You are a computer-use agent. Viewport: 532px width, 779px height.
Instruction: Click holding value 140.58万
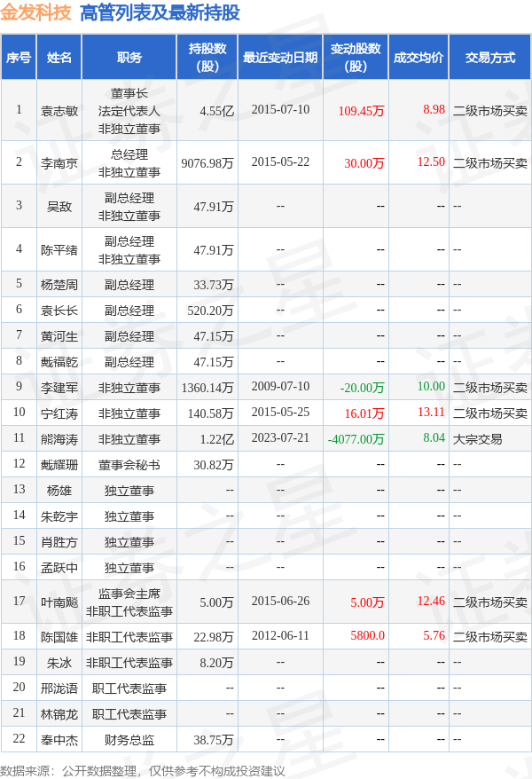pos(210,413)
